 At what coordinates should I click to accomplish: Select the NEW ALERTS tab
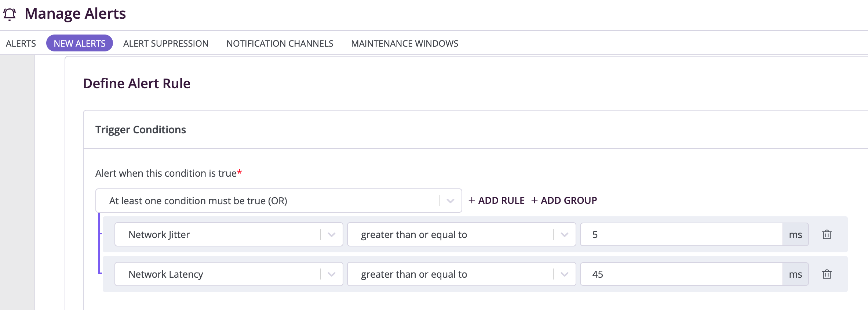80,43
